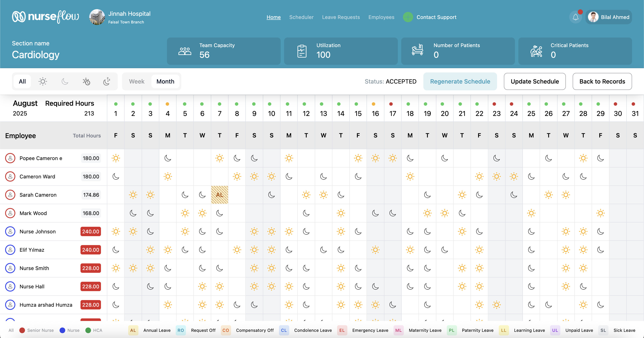644x338 pixels.
Task: Click Back to Records
Action: (602, 81)
